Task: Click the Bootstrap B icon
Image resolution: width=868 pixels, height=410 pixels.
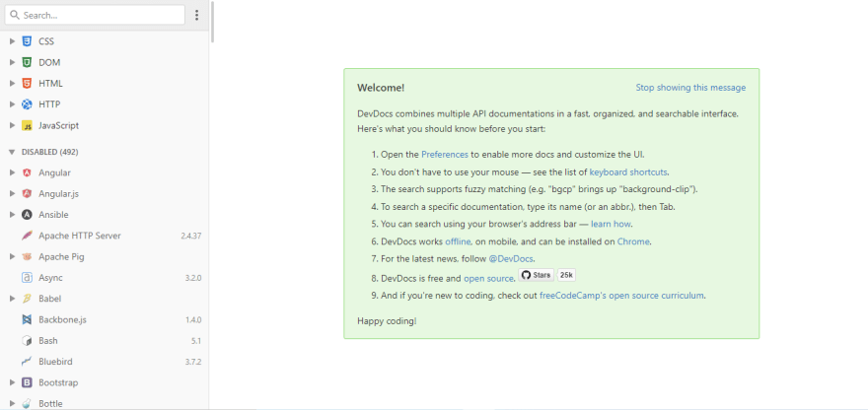Action: tap(27, 382)
